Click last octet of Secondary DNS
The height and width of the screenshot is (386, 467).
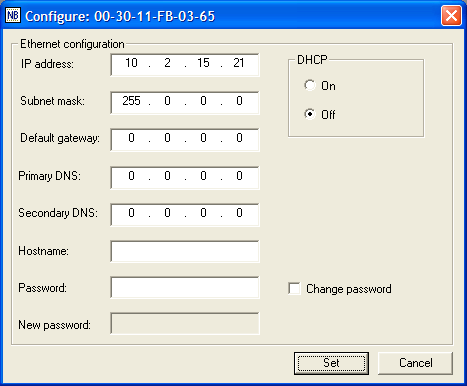click(x=239, y=213)
